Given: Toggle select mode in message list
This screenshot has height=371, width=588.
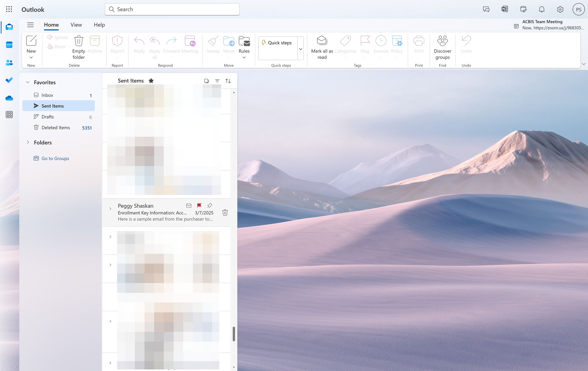Looking at the screenshot, I should 206,81.
